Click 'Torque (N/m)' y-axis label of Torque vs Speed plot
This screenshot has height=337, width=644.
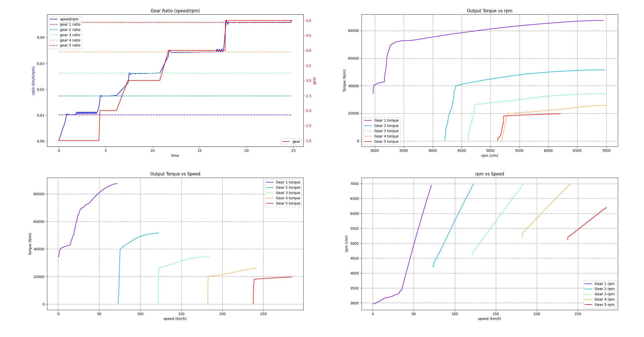click(x=30, y=244)
